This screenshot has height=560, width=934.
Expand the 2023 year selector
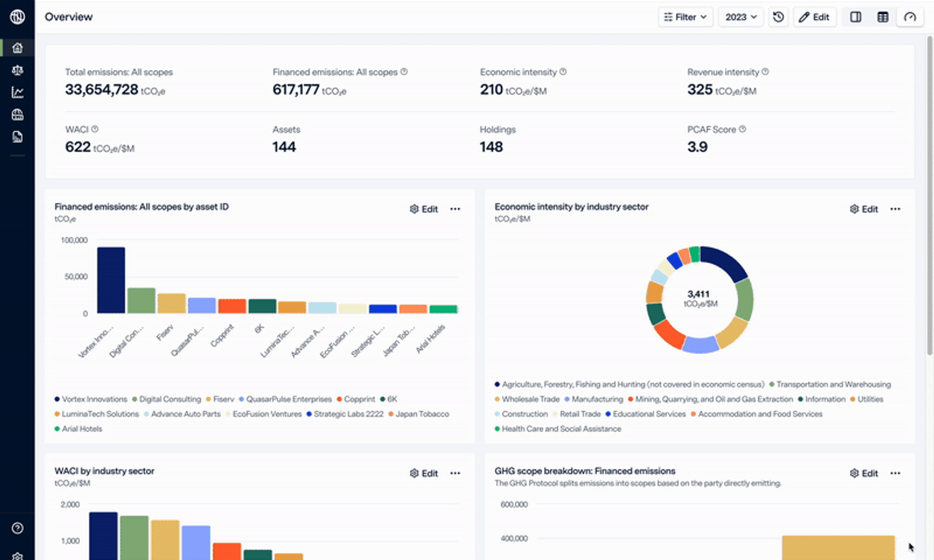pos(740,17)
